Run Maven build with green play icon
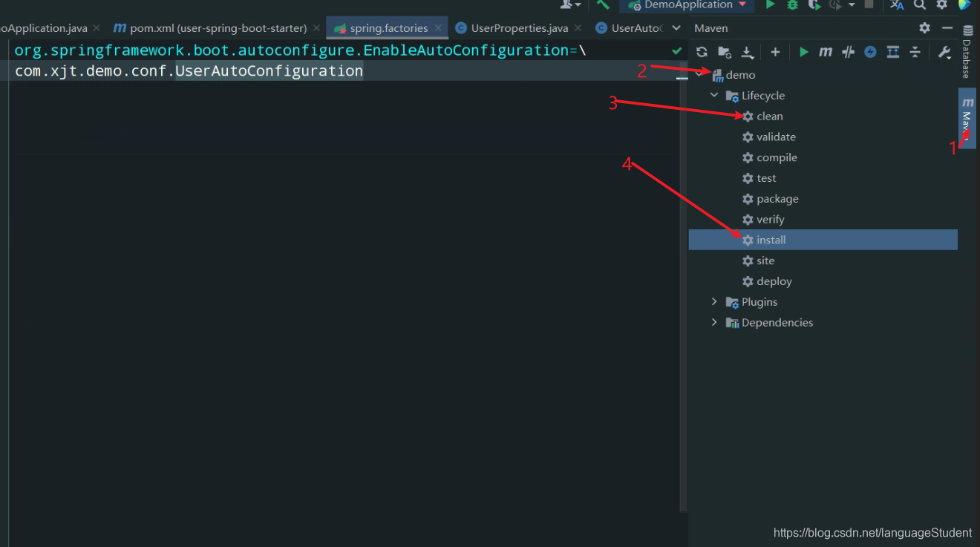The height and width of the screenshot is (547, 980). pyautogui.click(x=803, y=52)
